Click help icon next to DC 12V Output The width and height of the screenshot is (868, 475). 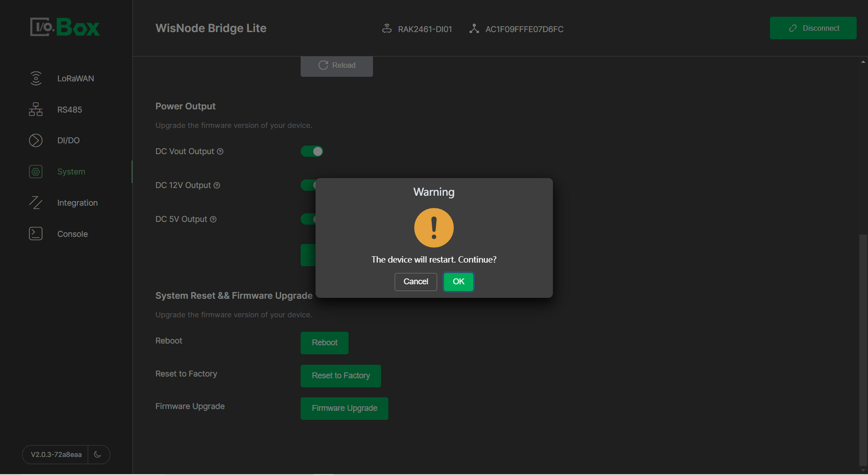(x=217, y=186)
